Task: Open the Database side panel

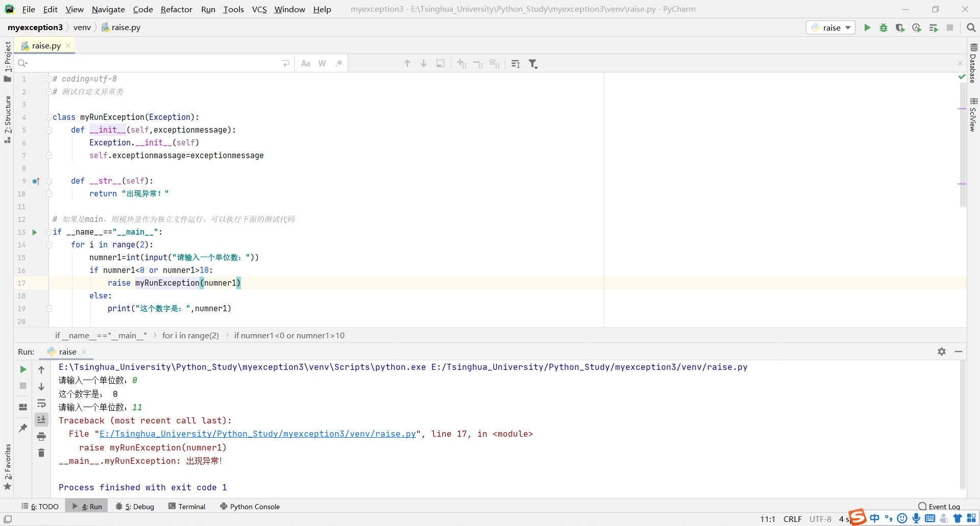Action: pyautogui.click(x=973, y=63)
